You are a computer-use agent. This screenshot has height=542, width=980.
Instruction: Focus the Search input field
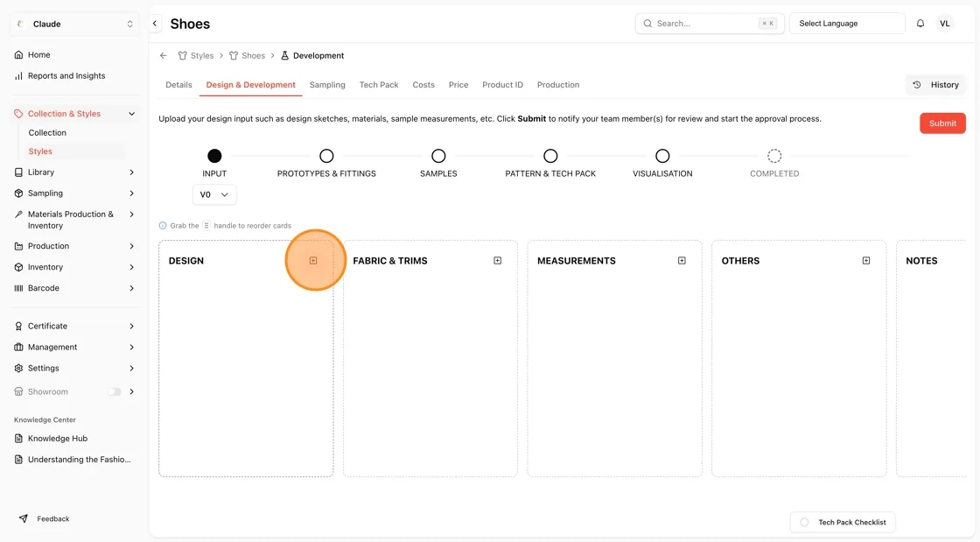(710, 24)
